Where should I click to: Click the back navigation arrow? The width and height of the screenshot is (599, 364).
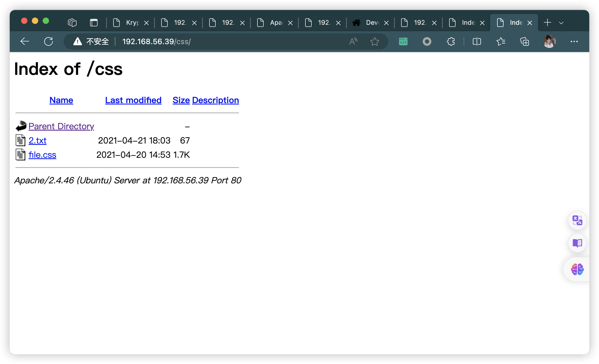[x=25, y=41]
